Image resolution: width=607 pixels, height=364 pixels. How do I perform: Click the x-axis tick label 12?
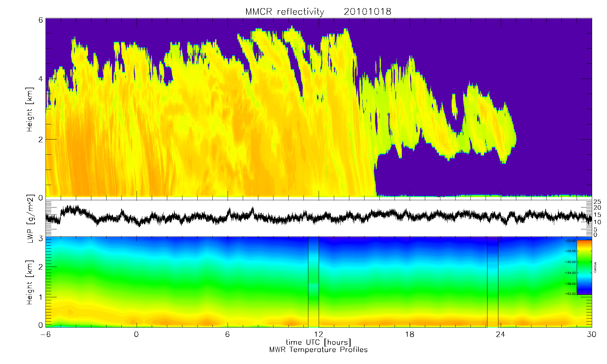(x=319, y=334)
